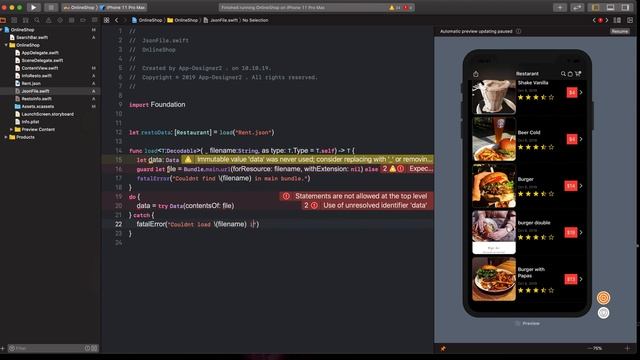
Task: Toggle the inspectors panel visibility
Action: (625, 7)
